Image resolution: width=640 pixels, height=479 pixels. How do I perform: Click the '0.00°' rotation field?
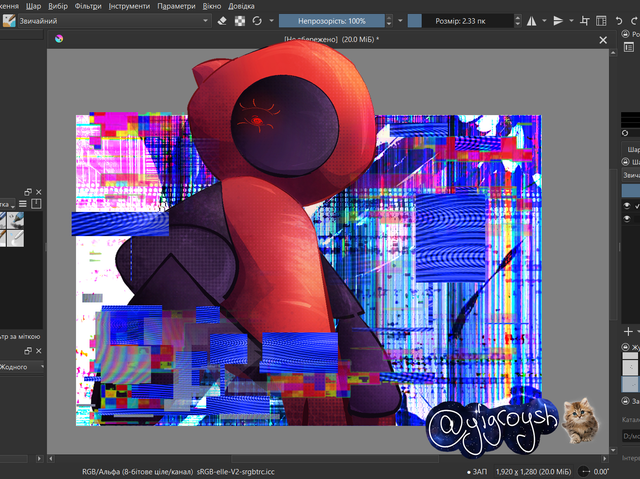[x=602, y=472]
